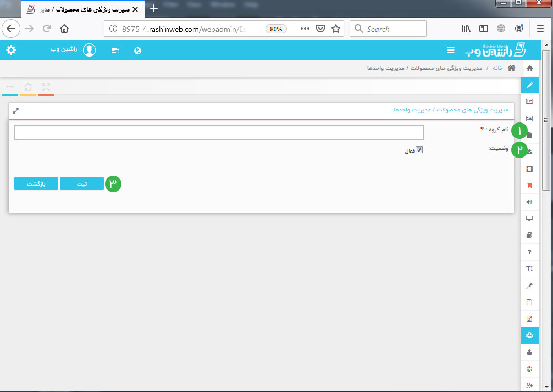553x392 pixels.
Task: Open the book sidebar icon
Action: [529, 236]
